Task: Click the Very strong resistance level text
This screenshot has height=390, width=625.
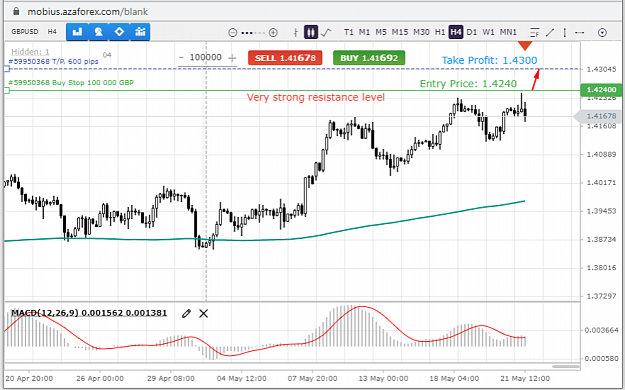Action: [316, 97]
